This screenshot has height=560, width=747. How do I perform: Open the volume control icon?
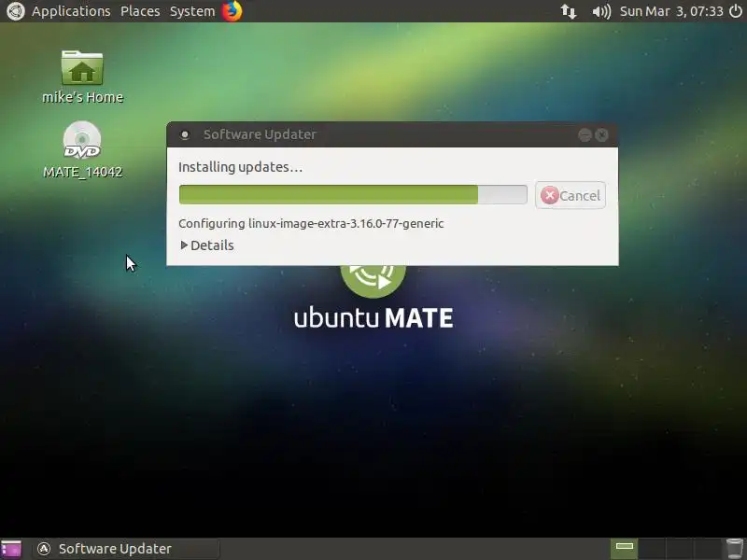point(601,11)
